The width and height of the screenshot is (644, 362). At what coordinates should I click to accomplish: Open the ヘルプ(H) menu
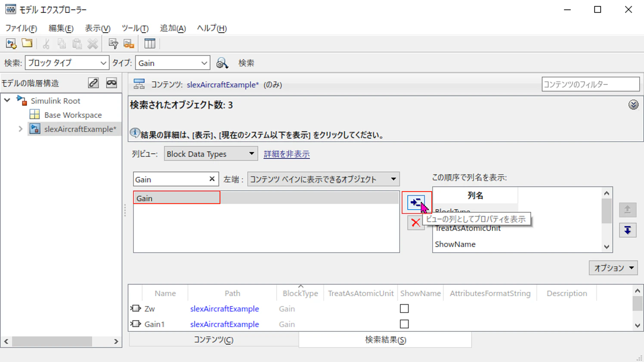point(212,28)
